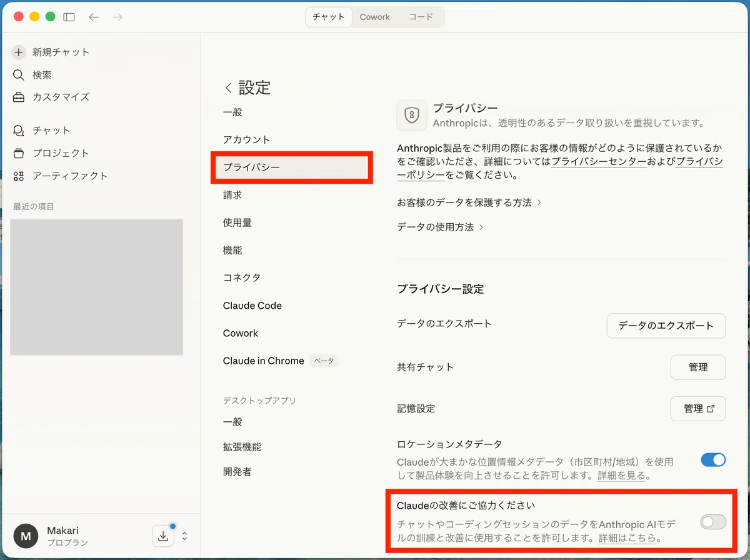
Task: Open Cowork settings item
Action: pos(241,333)
